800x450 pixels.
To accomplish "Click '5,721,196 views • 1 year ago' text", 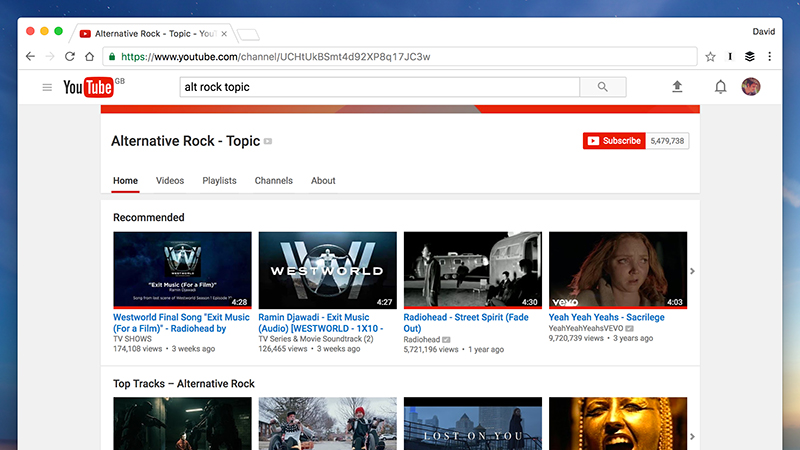I will pyautogui.click(x=454, y=349).
